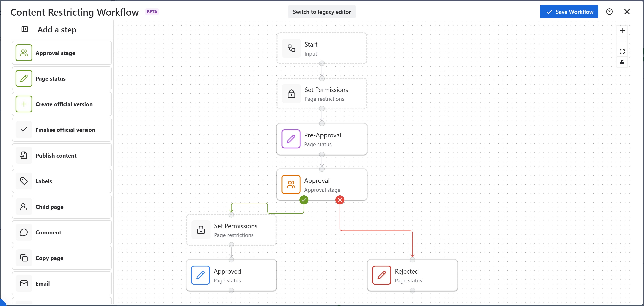Select the Start input node
The width and height of the screenshot is (644, 306).
(x=322, y=49)
